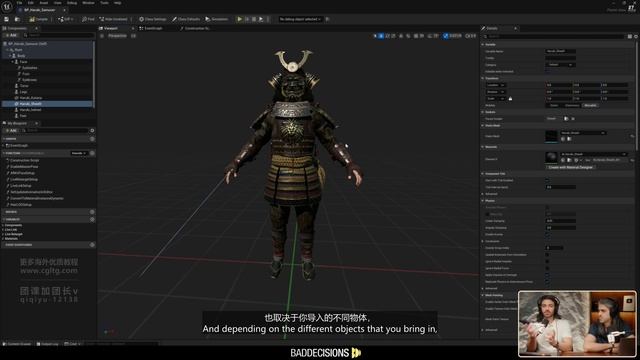Select the active blue transform tool in viewport
Viewport: 640px width, 360px height.
pos(381,36)
